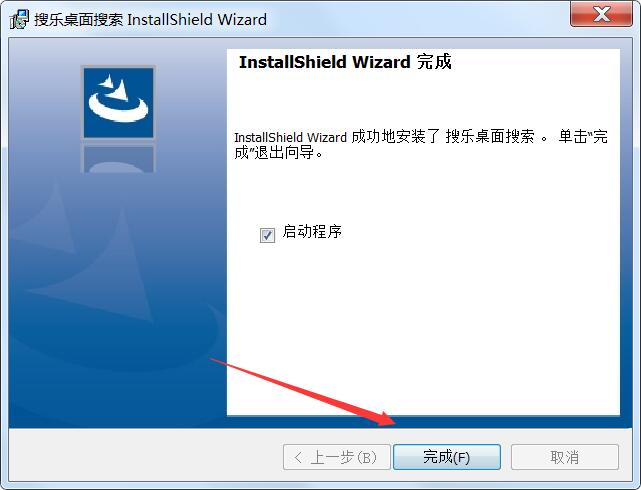The image size is (641, 490).
Task: Click the faded logo reflection below
Action: click(x=119, y=159)
